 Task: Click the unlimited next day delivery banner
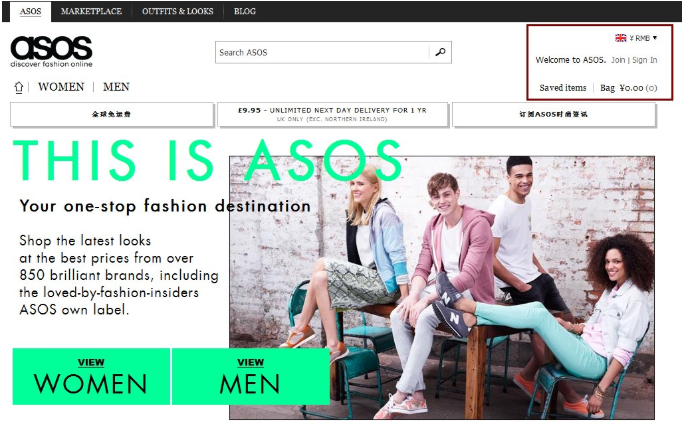point(332,115)
